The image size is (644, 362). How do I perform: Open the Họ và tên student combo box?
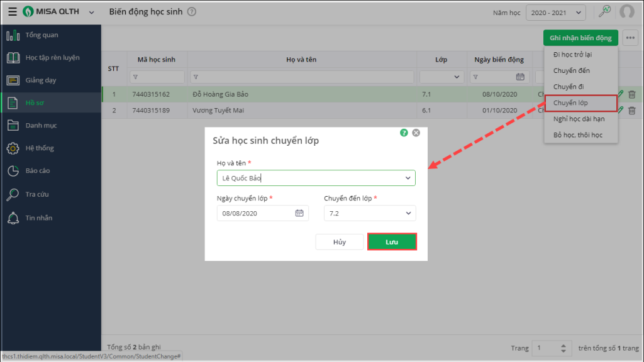point(316,178)
